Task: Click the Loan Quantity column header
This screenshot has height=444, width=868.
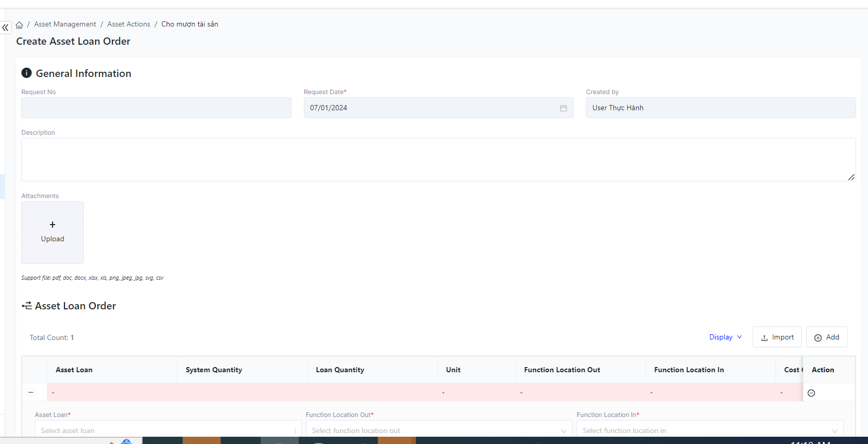Action: [340, 370]
